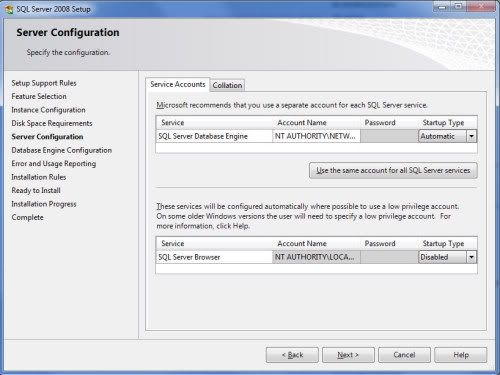Open the Help button
The height and width of the screenshot is (375, 500).
click(460, 355)
